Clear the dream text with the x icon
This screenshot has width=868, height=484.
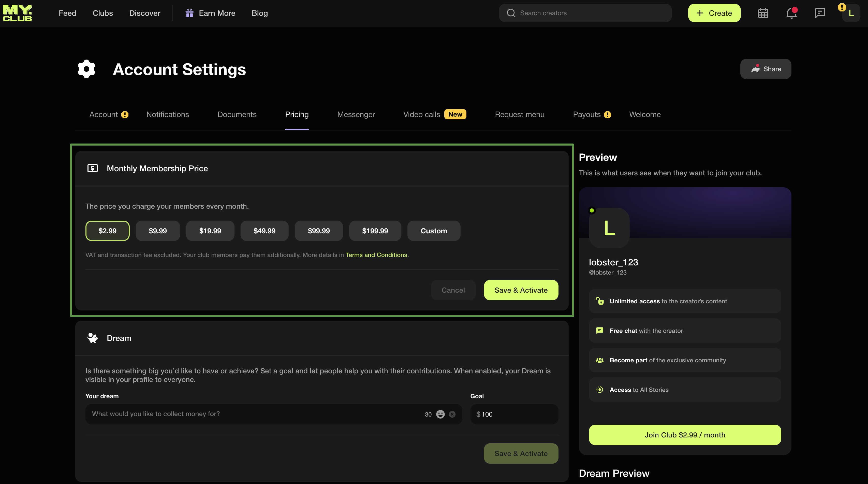click(x=452, y=414)
